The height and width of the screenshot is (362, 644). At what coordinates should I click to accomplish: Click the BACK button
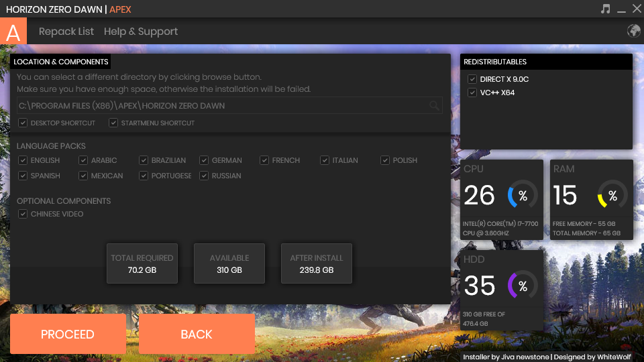click(x=197, y=334)
